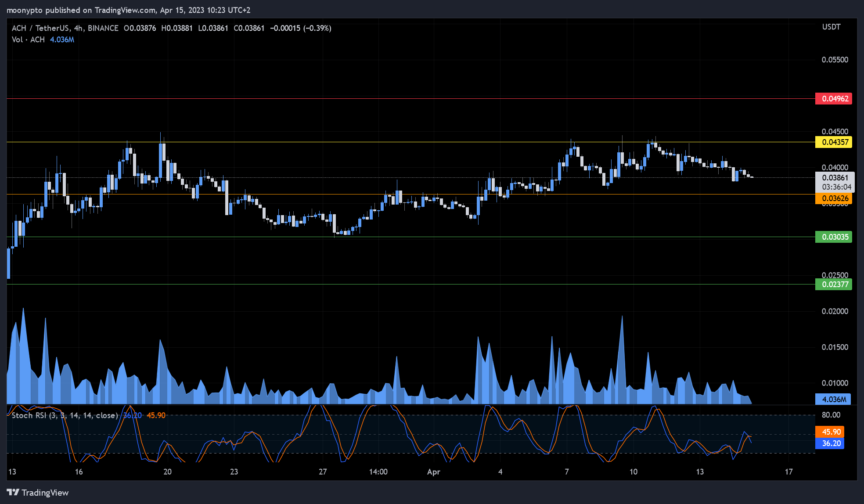Click the Apr label on time axis
The height and width of the screenshot is (504, 864).
[x=433, y=472]
